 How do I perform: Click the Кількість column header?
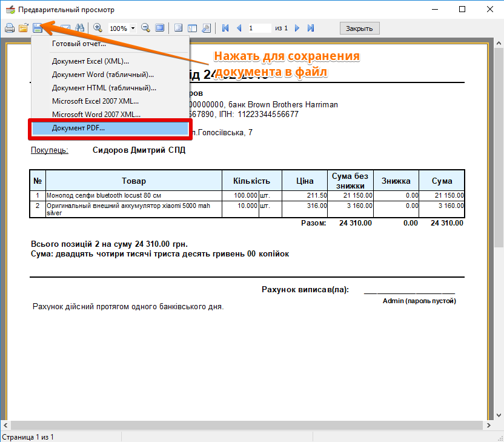tap(251, 181)
